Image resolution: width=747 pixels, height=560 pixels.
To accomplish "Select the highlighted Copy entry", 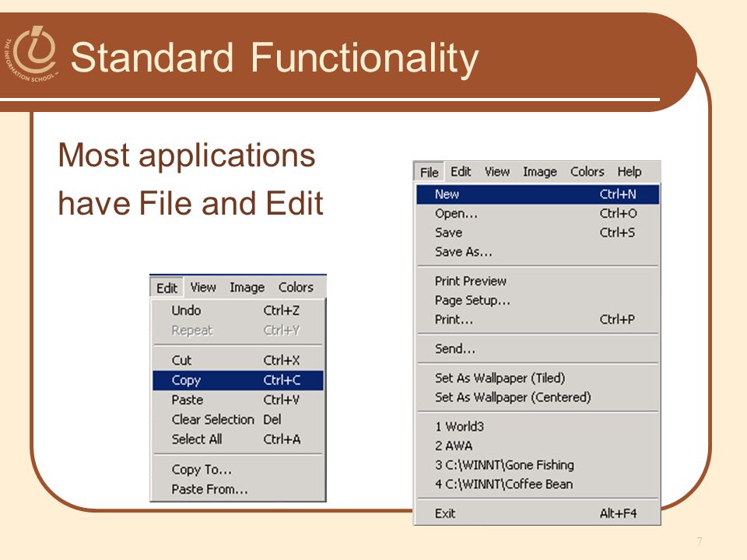I will [x=238, y=380].
